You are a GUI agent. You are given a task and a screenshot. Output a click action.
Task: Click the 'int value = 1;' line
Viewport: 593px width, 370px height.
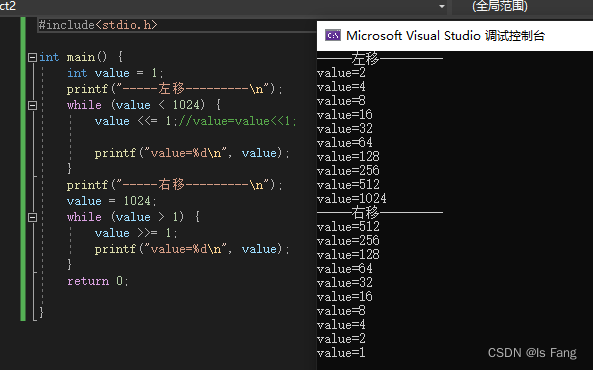115,73
